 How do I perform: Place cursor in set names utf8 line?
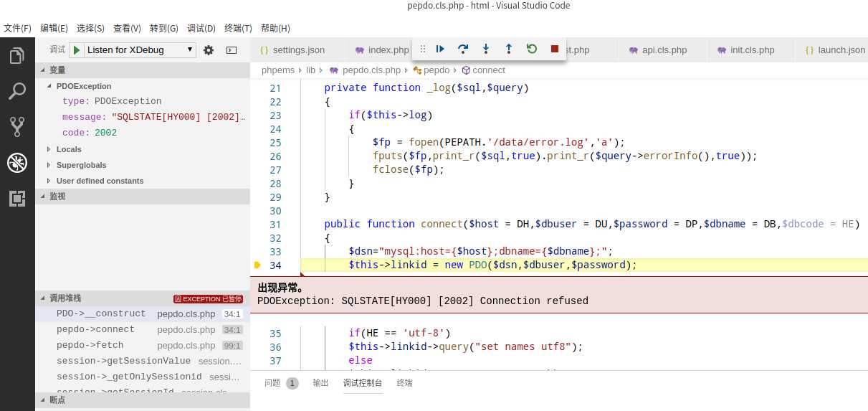[465, 347]
